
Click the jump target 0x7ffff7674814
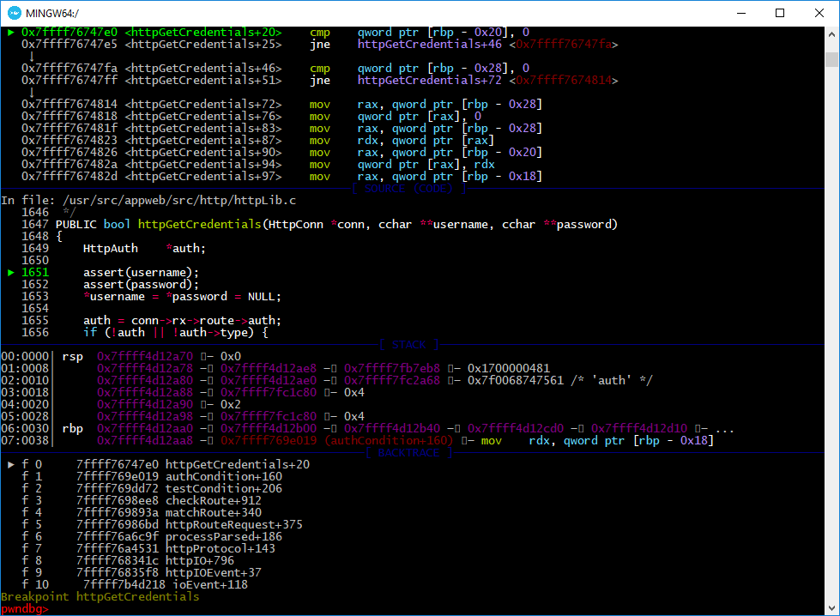click(564, 81)
